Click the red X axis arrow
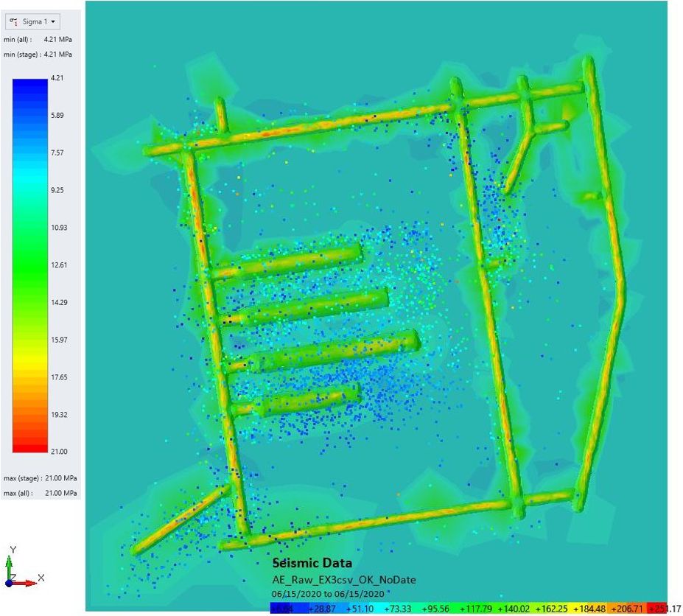683x616 pixels. click(x=28, y=583)
